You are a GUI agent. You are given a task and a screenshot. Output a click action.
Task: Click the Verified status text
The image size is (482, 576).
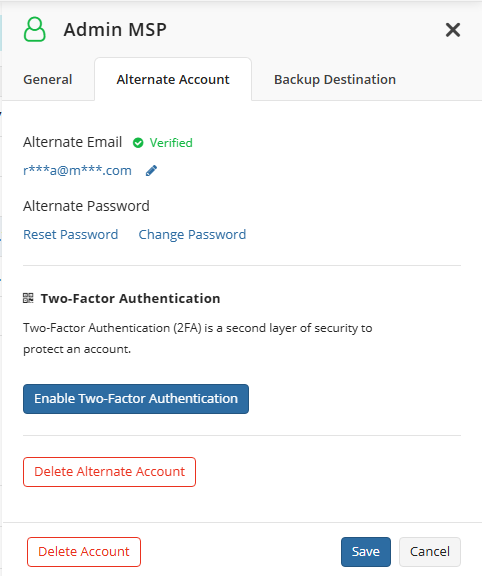[171, 143]
